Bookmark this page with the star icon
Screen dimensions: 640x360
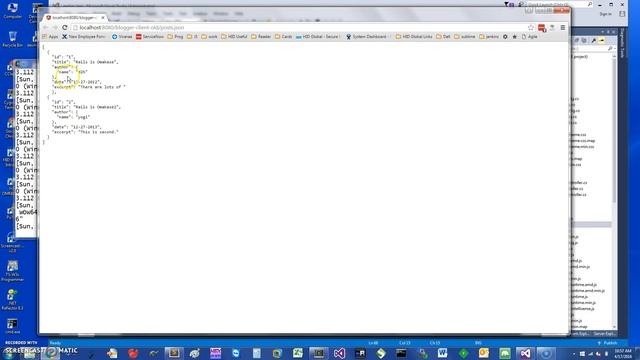click(531, 27)
